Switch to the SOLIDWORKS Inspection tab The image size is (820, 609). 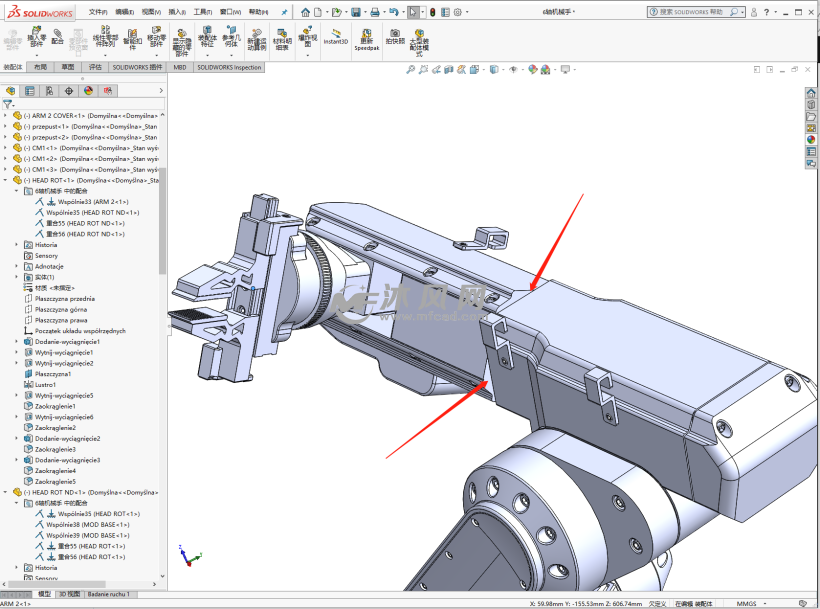click(x=229, y=67)
